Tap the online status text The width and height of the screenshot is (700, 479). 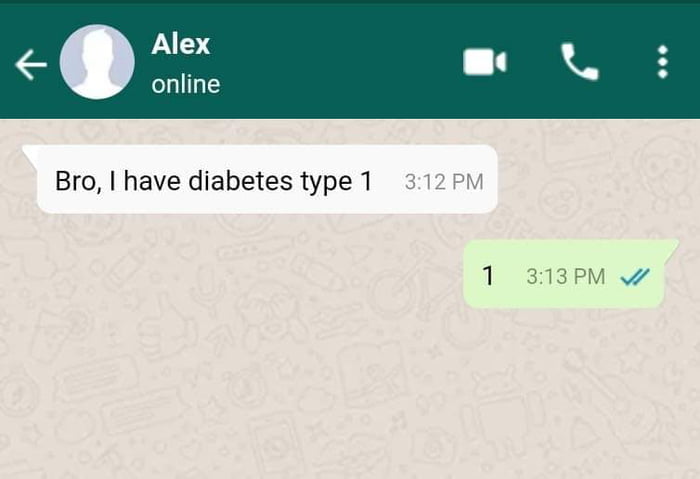(x=186, y=84)
